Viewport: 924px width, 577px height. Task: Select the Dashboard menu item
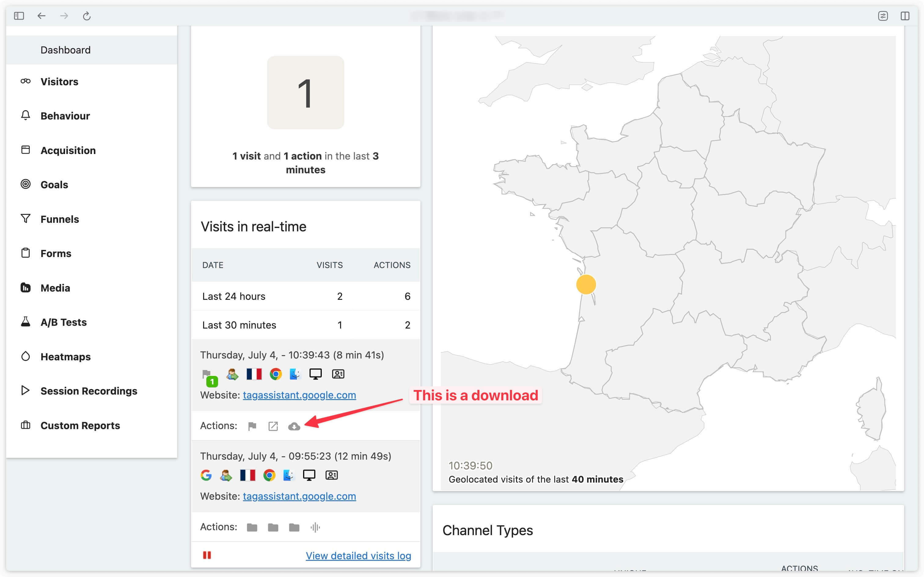tap(65, 50)
